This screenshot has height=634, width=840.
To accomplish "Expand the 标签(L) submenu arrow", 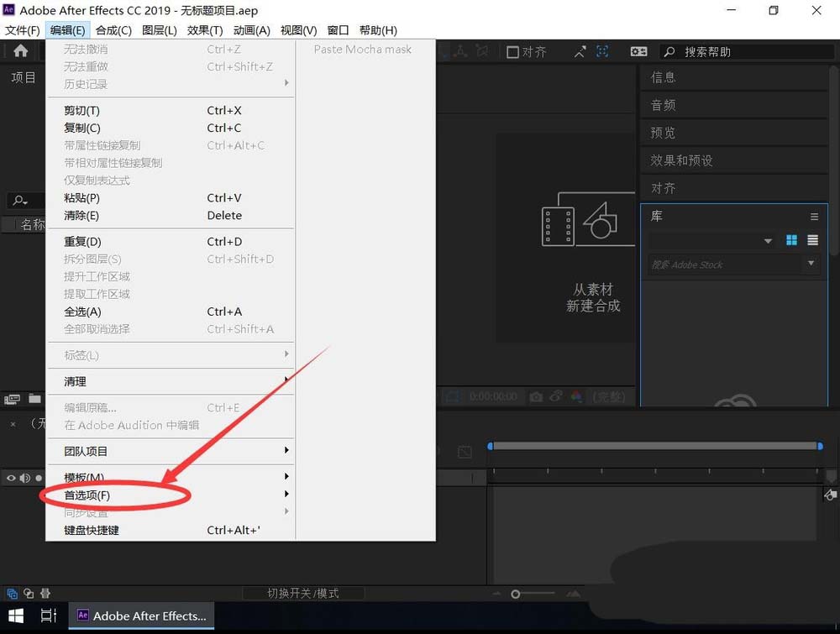I will [x=286, y=354].
